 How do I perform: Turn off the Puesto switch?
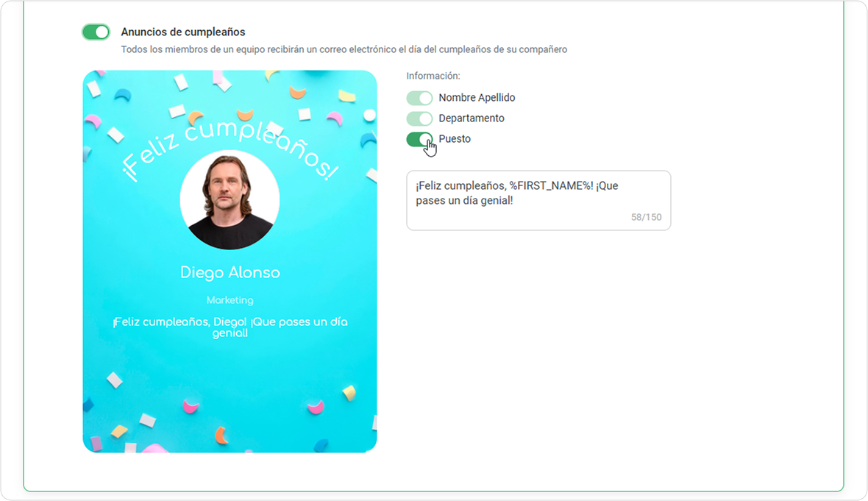click(419, 139)
